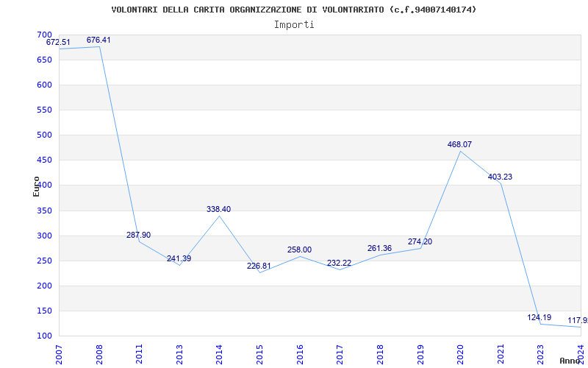The image size is (588, 368).
Task: Click the chart title with c.f.94007140174
Action: [294, 10]
